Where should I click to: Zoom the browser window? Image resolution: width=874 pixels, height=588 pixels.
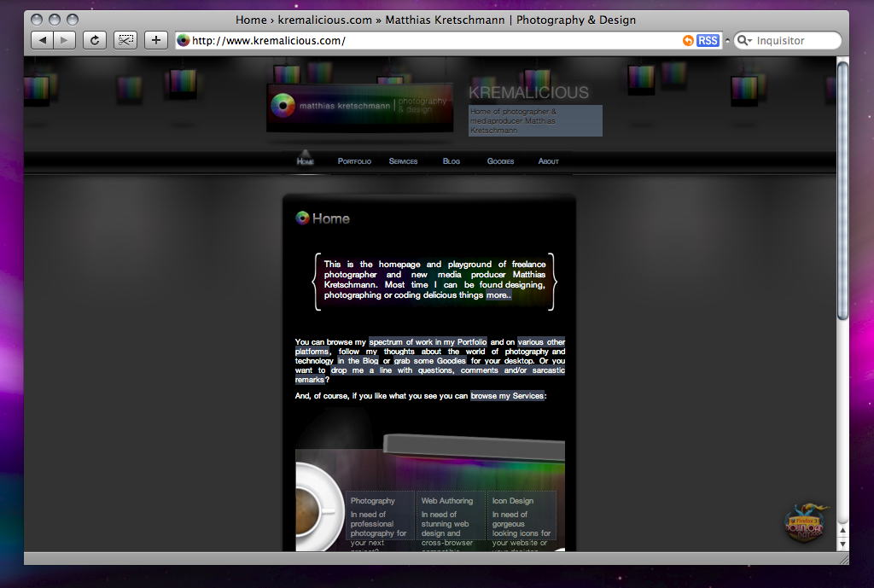point(73,20)
